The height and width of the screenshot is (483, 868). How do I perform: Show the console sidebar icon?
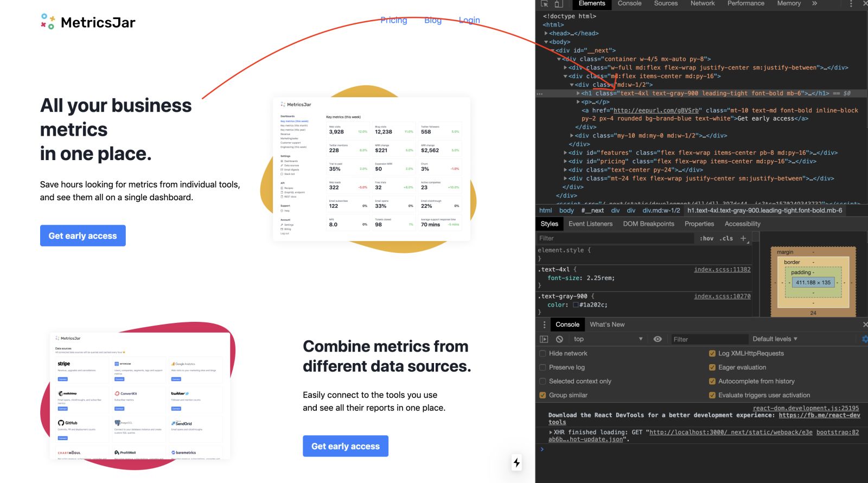click(544, 339)
